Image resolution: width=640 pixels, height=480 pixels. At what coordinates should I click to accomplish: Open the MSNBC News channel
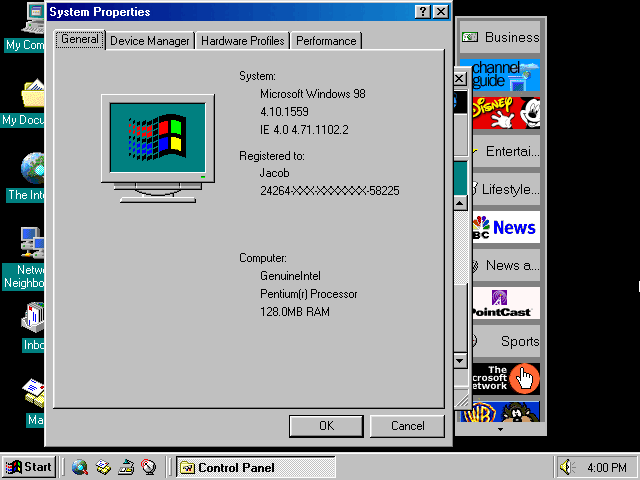[x=506, y=227]
